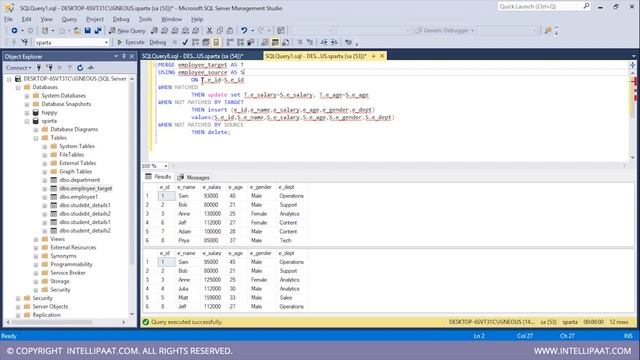The height and width of the screenshot is (360, 640).
Task: Click the New Query toolbar button
Action: (x=127, y=31)
